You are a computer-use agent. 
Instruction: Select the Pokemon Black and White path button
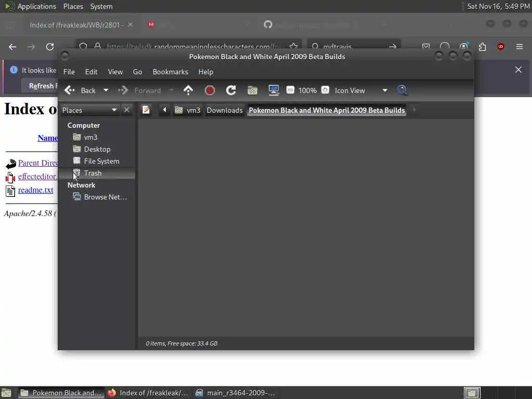pos(327,110)
